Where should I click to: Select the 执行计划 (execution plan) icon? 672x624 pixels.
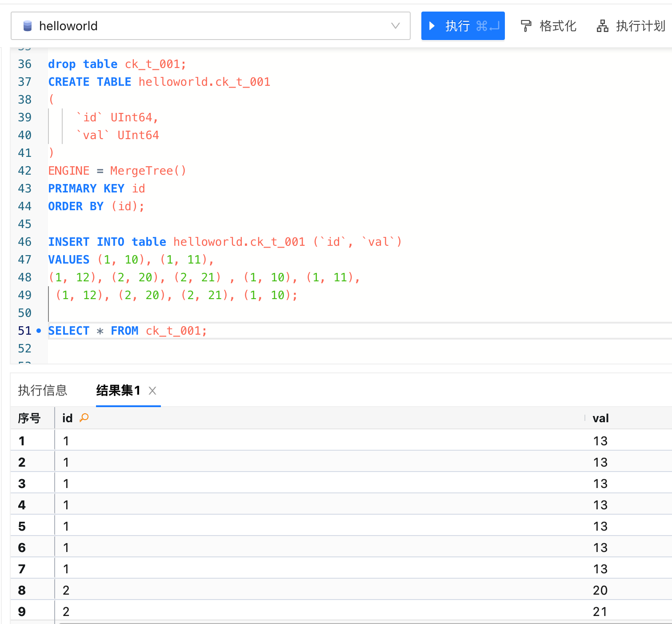tap(602, 26)
